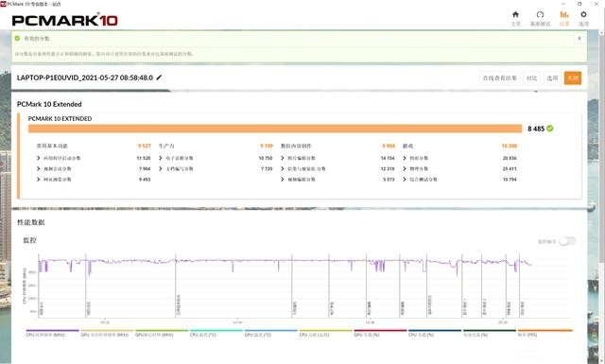This screenshot has width=605, height=364.
Task: Click the view results online button
Action: click(x=500, y=78)
